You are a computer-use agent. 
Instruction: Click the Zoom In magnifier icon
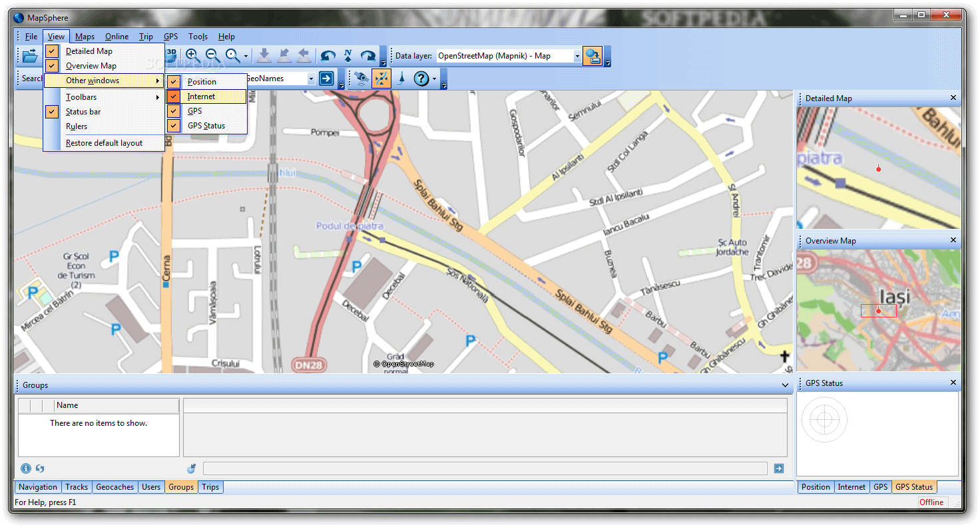192,56
